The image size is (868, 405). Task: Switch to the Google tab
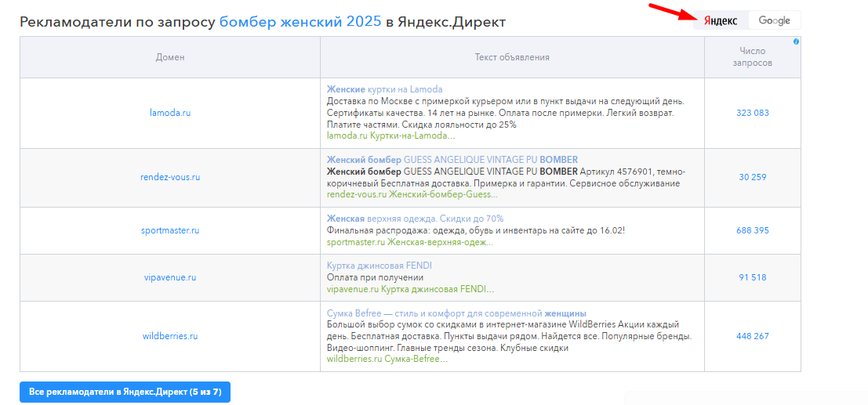coord(774,21)
